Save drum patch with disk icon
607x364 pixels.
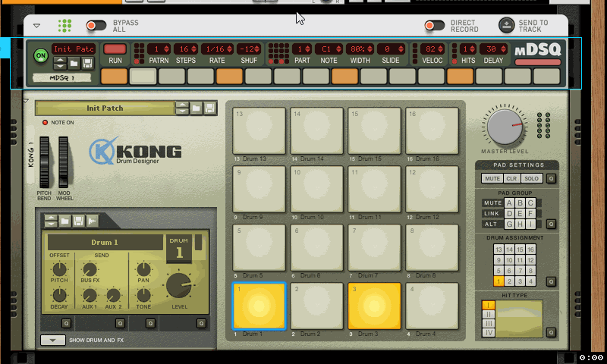tap(78, 221)
